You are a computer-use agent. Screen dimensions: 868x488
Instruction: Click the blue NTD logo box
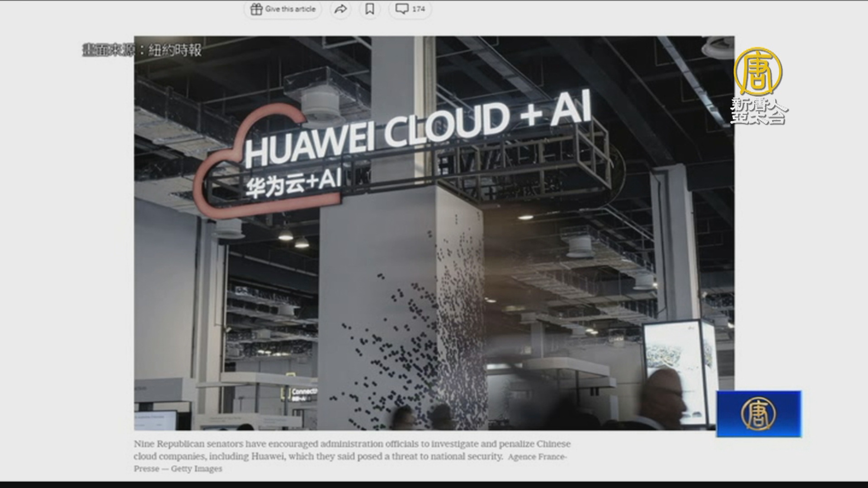[759, 414]
